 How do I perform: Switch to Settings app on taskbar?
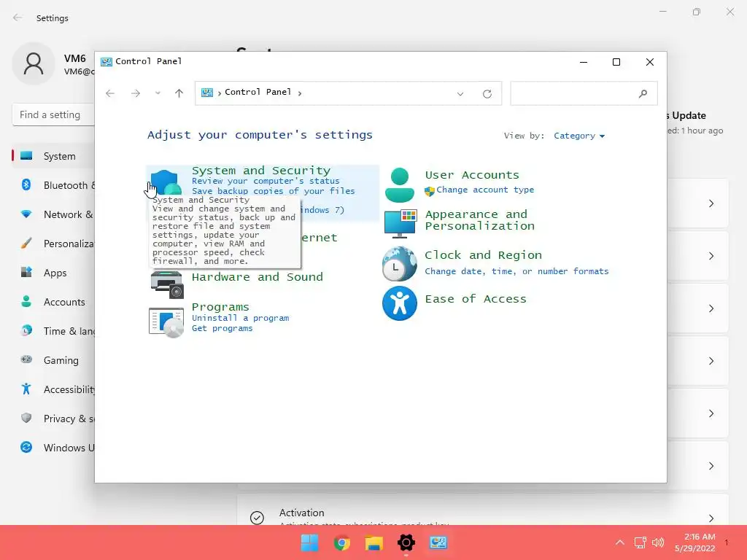(406, 542)
